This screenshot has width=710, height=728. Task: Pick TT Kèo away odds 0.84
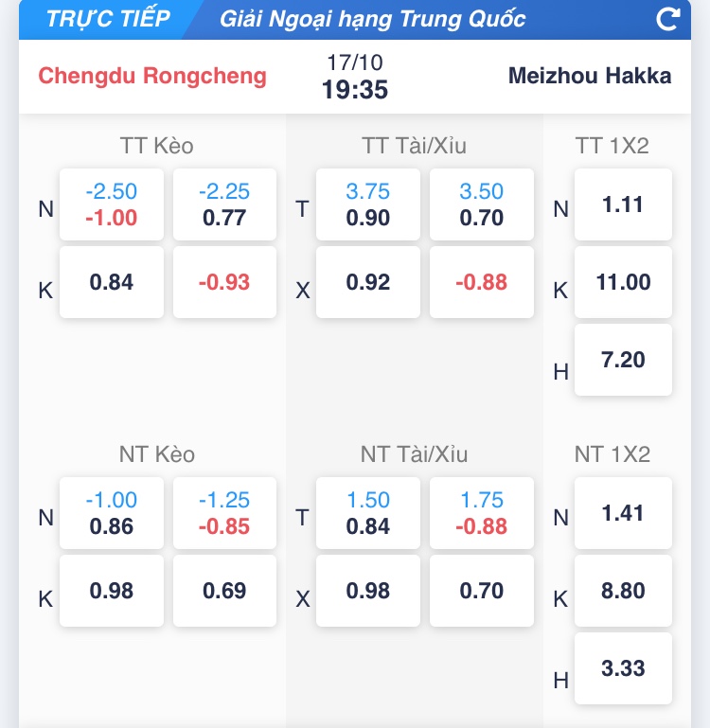coord(112,282)
